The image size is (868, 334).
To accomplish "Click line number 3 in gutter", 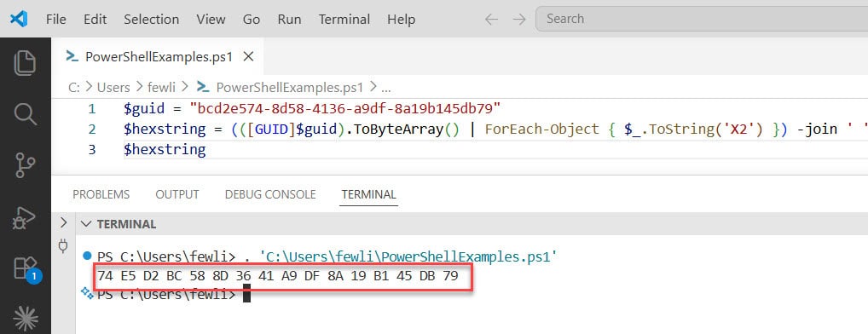I will point(92,150).
